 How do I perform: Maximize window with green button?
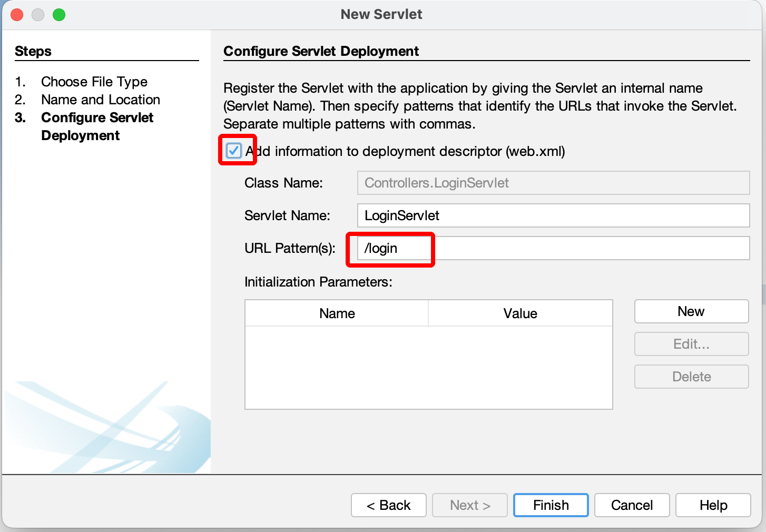coord(59,15)
